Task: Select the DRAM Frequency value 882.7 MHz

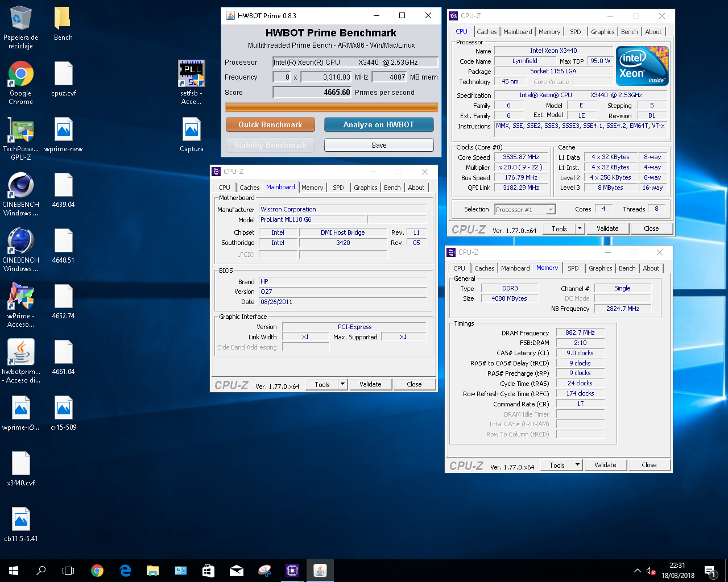Action: point(580,333)
